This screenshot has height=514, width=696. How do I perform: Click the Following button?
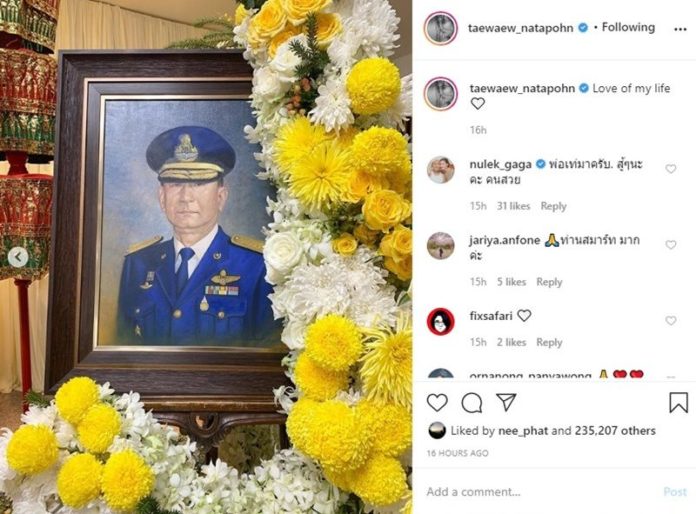click(x=628, y=28)
